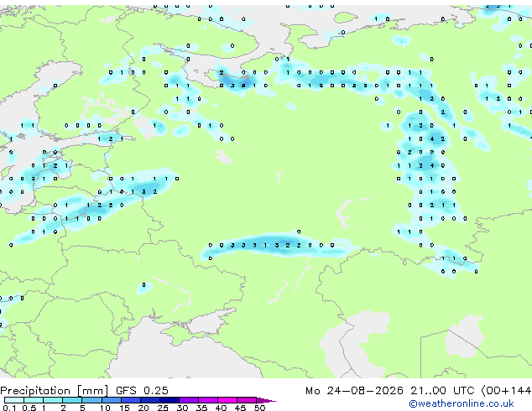The width and height of the screenshot is (532, 411).
Task: Click the '(00+144' forecast offset text
Action: (x=506, y=391)
